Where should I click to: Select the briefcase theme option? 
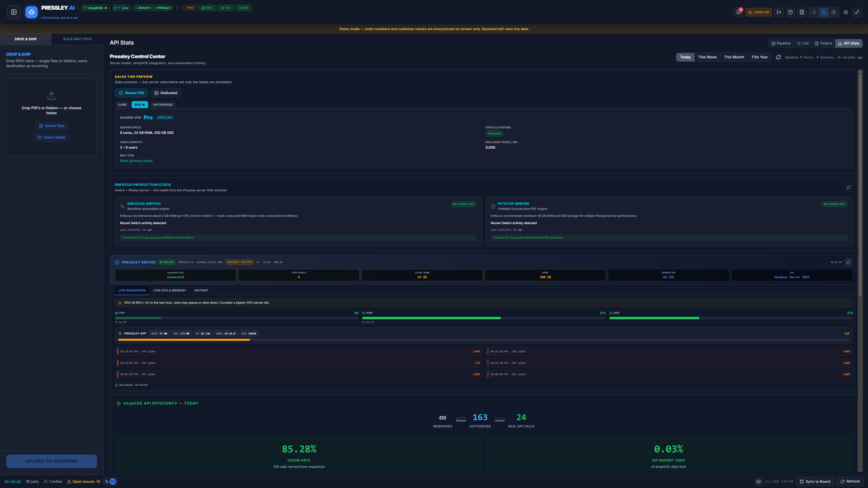click(x=834, y=12)
